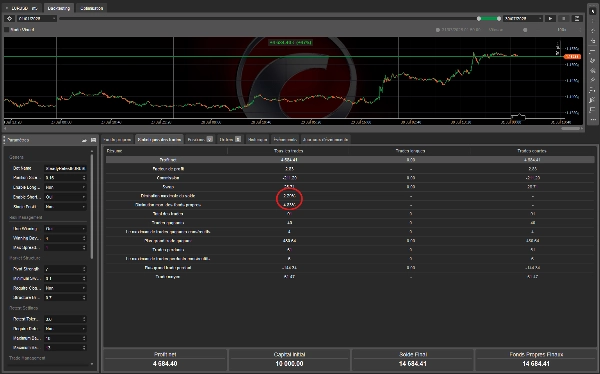Image resolution: width=600 pixels, height=374 pixels.
Task: Open the Evènements results tab
Action: (285, 139)
